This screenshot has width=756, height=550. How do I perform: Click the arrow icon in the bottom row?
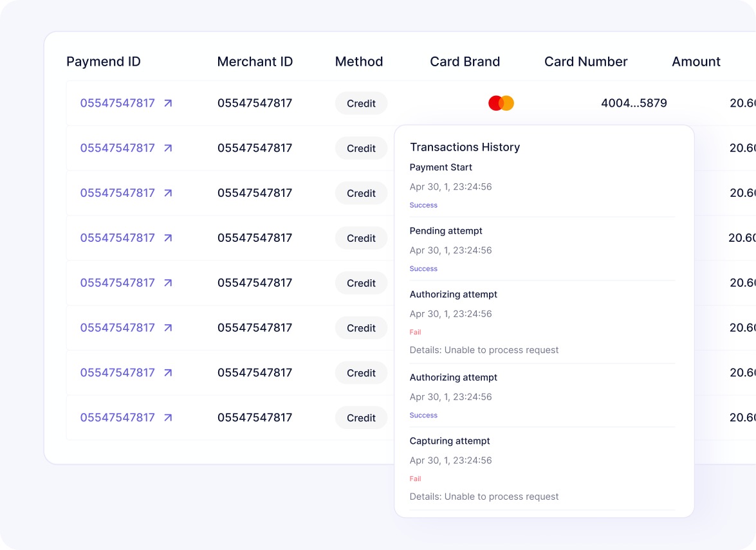tap(168, 417)
